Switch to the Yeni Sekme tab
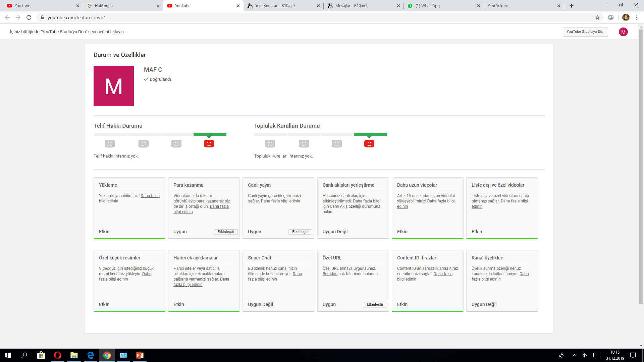 click(523, 6)
